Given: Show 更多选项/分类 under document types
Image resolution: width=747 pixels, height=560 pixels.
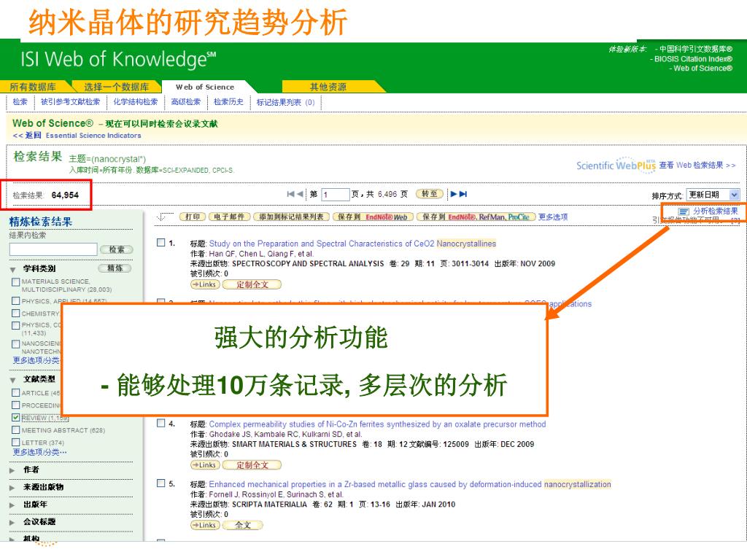Looking at the screenshot, I should point(39,452).
